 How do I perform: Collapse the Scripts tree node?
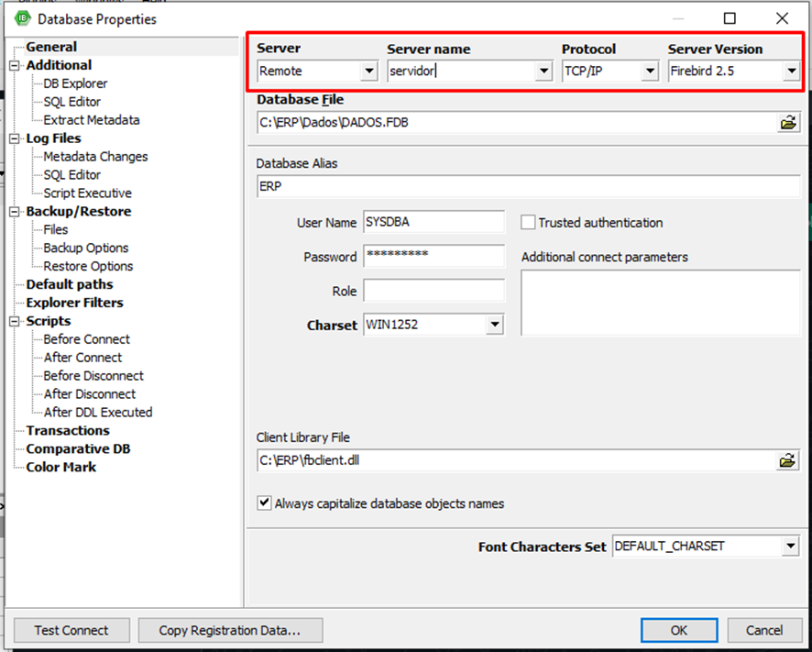pyautogui.click(x=15, y=321)
